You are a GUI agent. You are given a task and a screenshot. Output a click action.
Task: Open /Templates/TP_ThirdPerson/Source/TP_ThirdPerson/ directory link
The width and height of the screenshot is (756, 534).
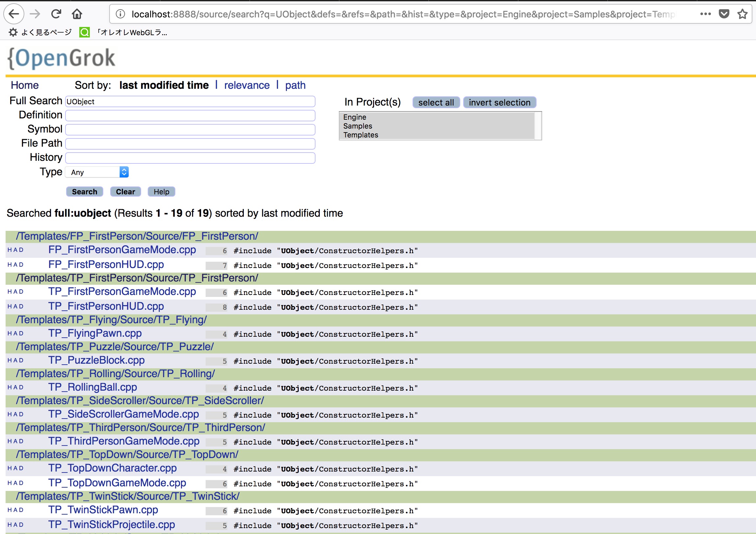140,428
